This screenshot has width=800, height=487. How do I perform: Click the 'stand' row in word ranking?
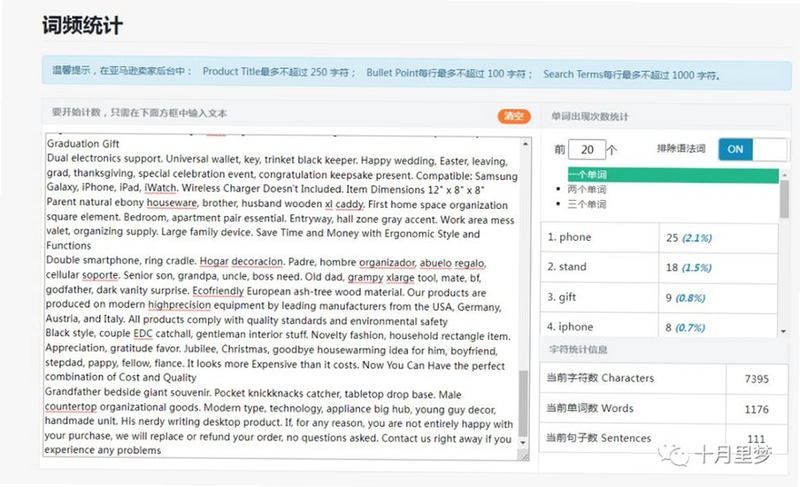tap(659, 267)
